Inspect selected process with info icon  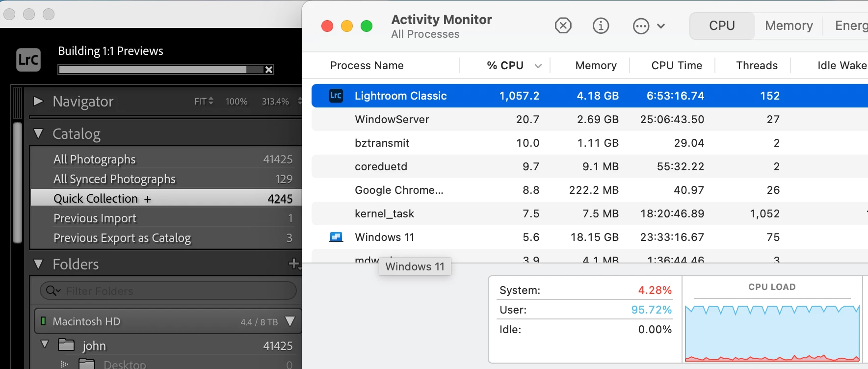coord(601,26)
